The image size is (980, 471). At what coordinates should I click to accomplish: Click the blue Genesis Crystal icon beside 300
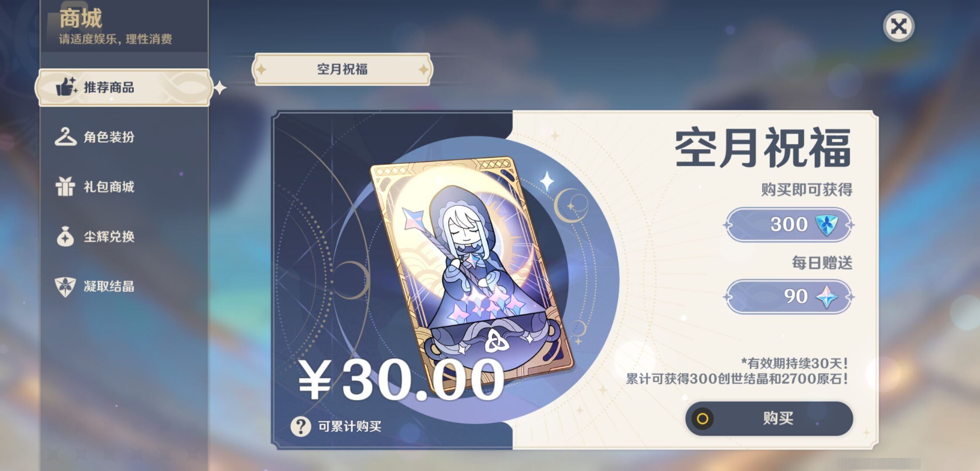click(x=826, y=225)
